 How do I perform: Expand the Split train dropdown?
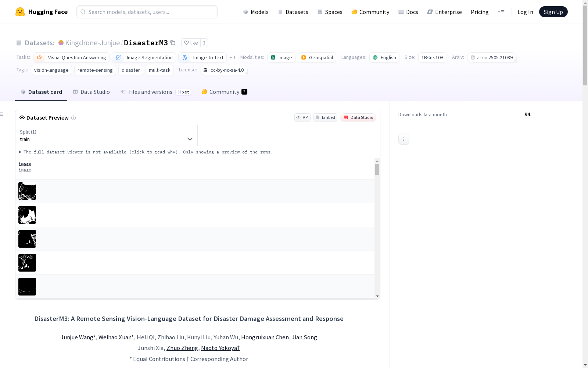pyautogui.click(x=106, y=135)
